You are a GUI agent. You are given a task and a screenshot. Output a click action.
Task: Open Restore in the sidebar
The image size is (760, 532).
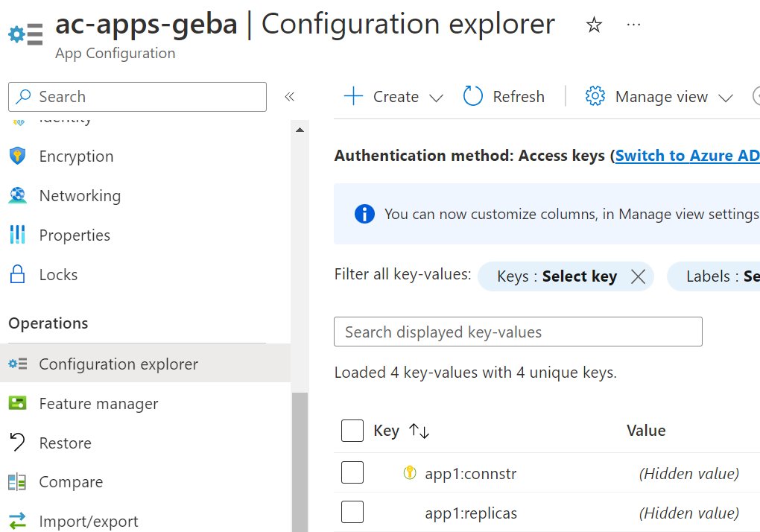pos(65,443)
